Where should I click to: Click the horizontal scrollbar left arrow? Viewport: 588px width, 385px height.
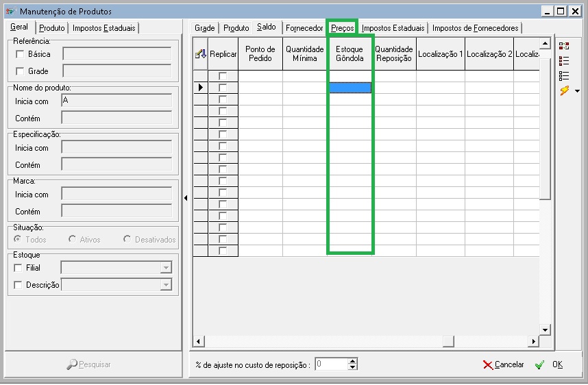point(198,341)
